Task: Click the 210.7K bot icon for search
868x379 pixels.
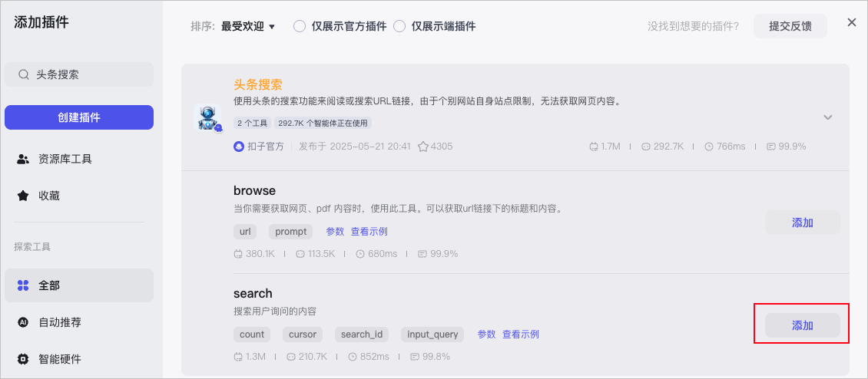Action: click(291, 356)
